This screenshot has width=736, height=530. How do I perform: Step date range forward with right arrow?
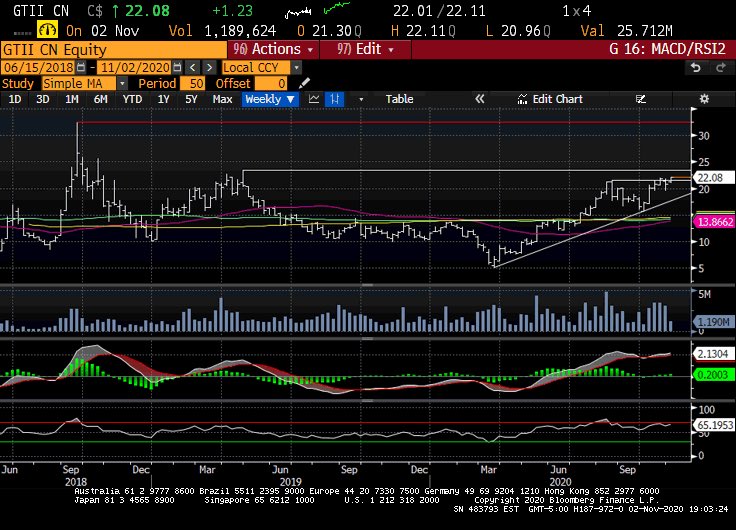[x=209, y=68]
